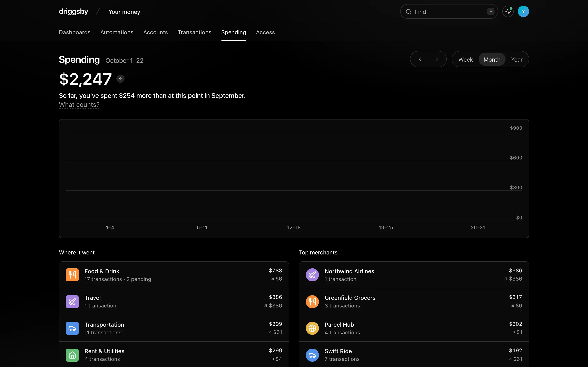Screen dimensions: 588x367
Task: Click the Find search field
Action: 449,11
